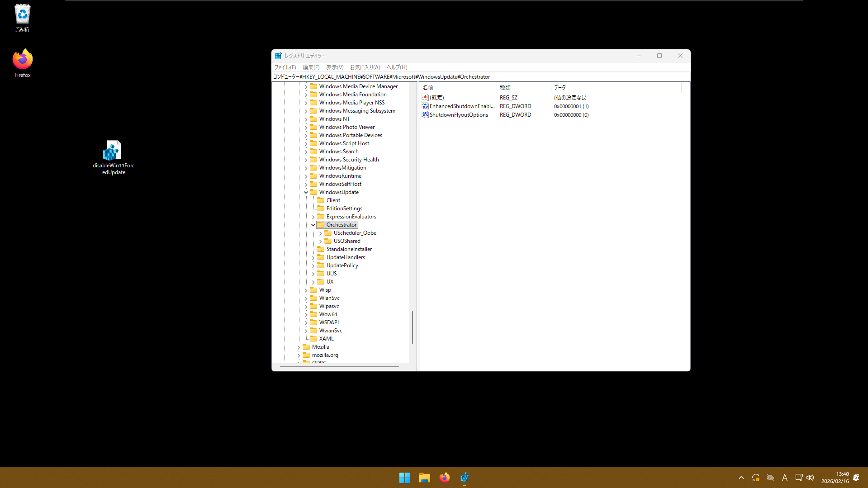Screen dimensions: 868x488
Task: Click the ShutdownFlyoutOptions DWORD value icon
Action: [425, 115]
